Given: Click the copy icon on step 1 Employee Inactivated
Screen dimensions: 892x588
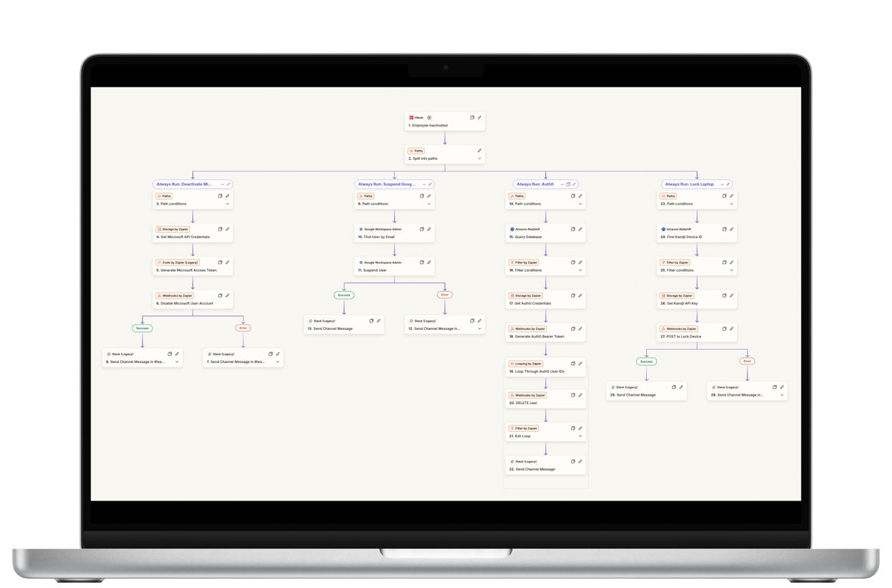Looking at the screenshot, I should pyautogui.click(x=472, y=118).
